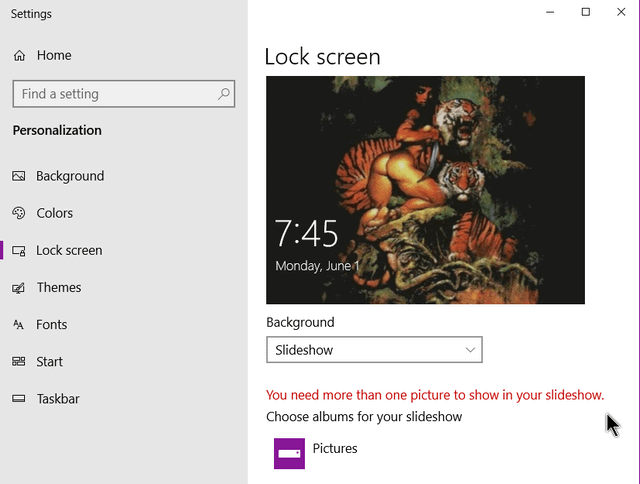The height and width of the screenshot is (484, 640).
Task: Click the 7:45 clock in the preview
Action: [x=306, y=233]
